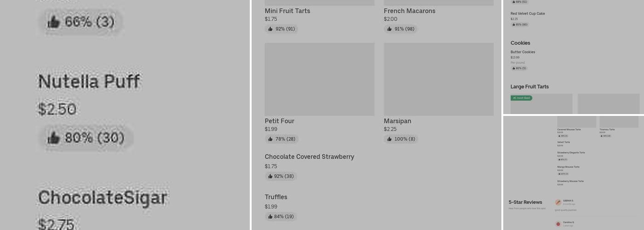Viewport: 644px width, 230px height.
Task: Click the Truffles thumbs-up rating icon
Action: pyautogui.click(x=270, y=217)
